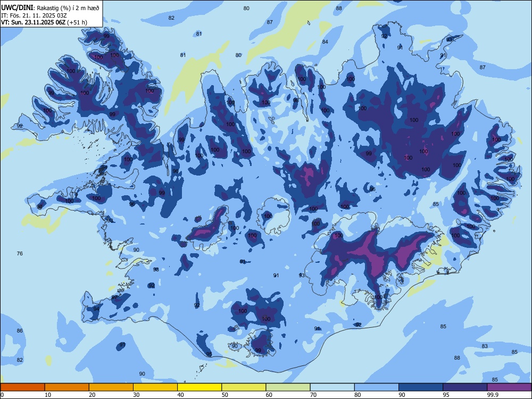
Task: Click the legend tick label '70'
Action: (x=313, y=395)
